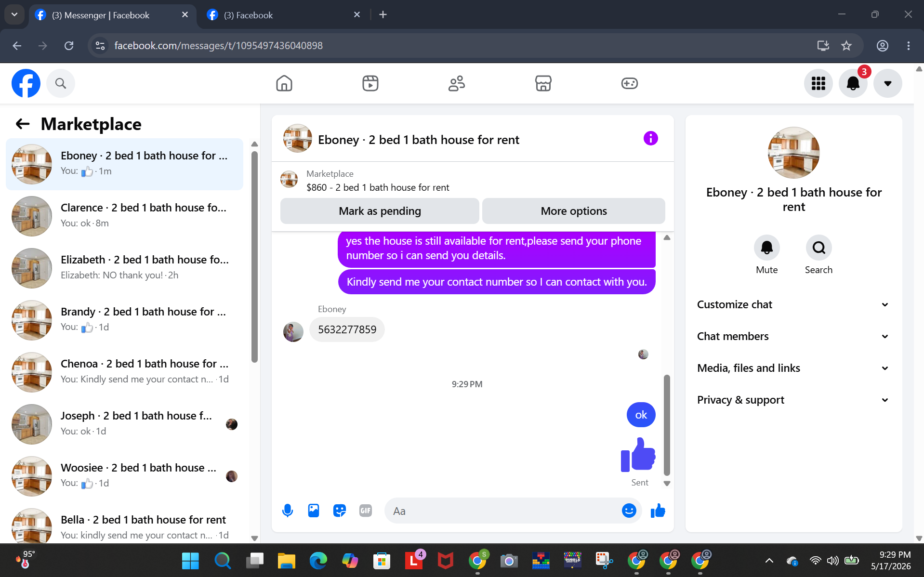
Task: Choose a sticker icon
Action: (x=340, y=511)
